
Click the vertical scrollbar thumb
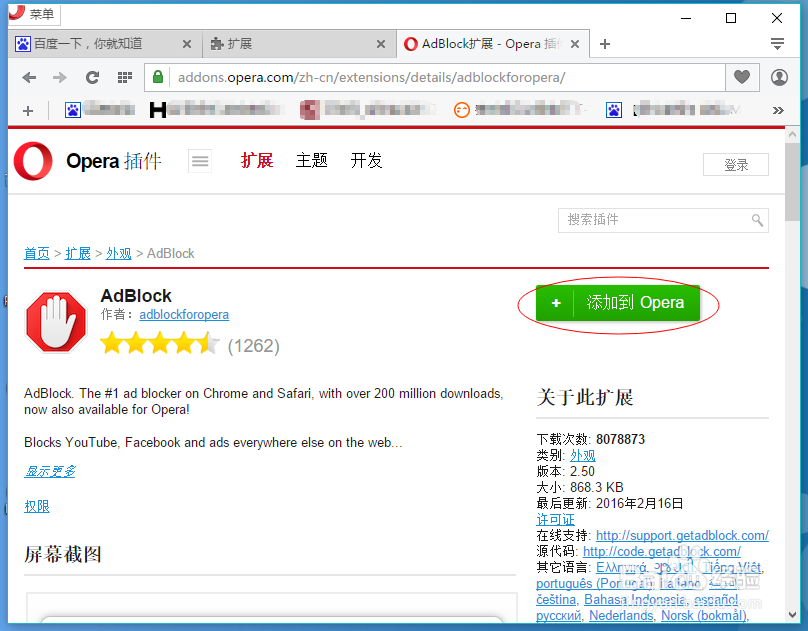[793, 182]
